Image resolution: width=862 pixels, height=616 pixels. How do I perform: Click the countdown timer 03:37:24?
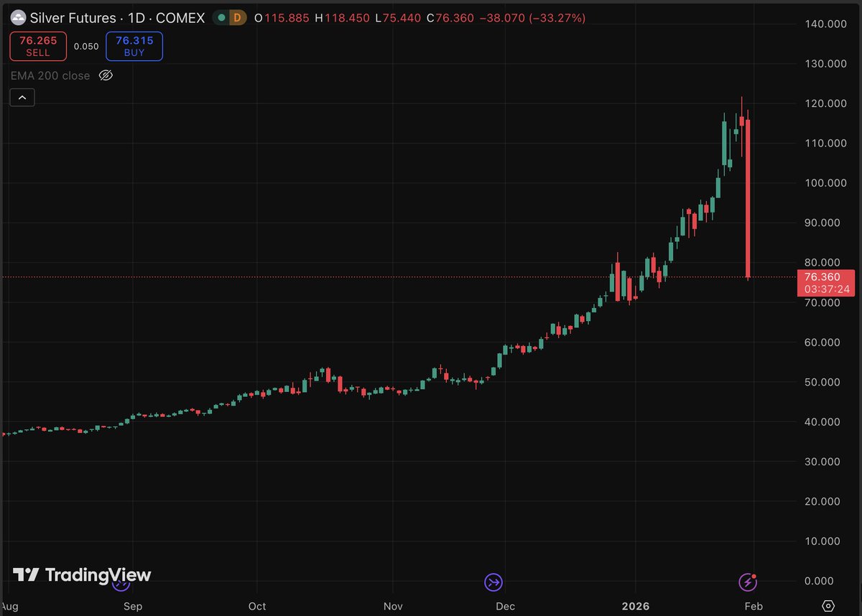(828, 289)
